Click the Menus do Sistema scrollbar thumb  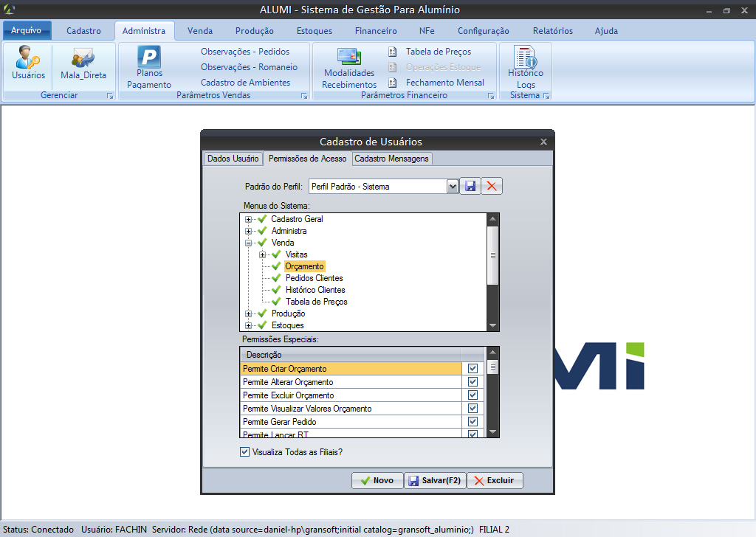492,255
